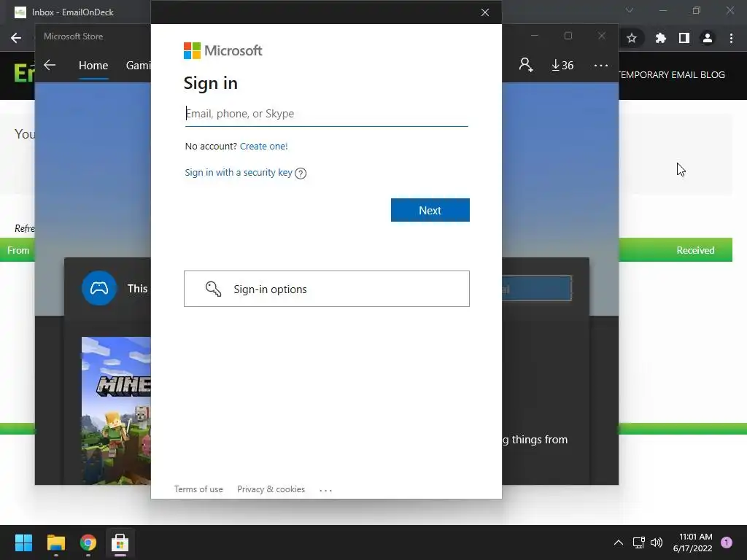The width and height of the screenshot is (747, 560).
Task: Minimize the Microsoft Store window
Action: click(x=535, y=36)
